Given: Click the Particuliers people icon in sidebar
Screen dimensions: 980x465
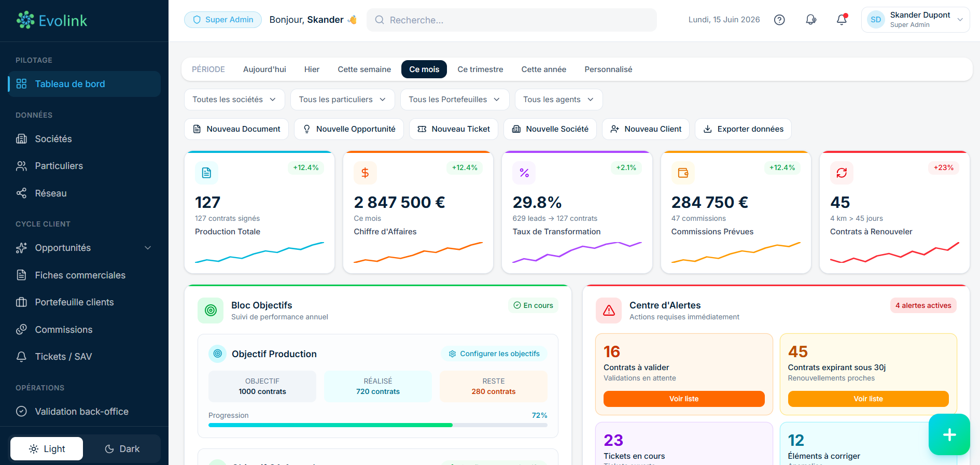Looking at the screenshot, I should point(21,166).
